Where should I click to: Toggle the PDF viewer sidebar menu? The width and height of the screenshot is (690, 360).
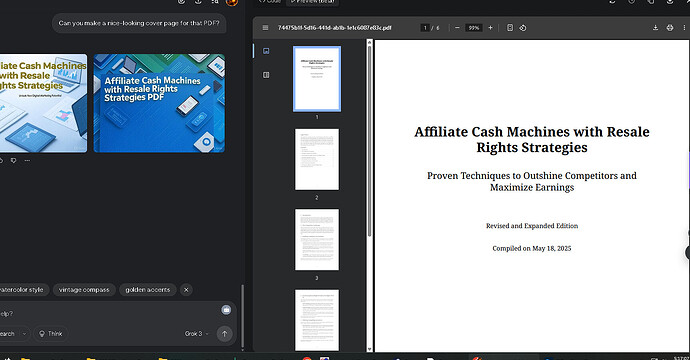[x=265, y=28]
